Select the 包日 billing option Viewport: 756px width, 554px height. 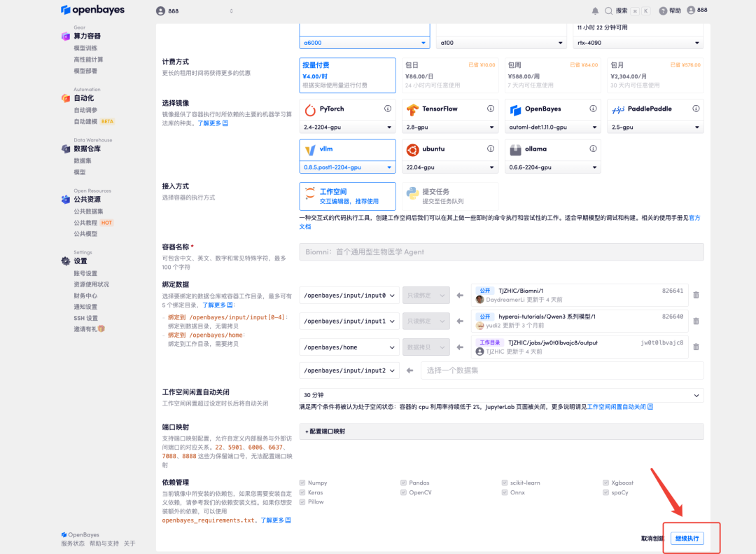point(450,75)
